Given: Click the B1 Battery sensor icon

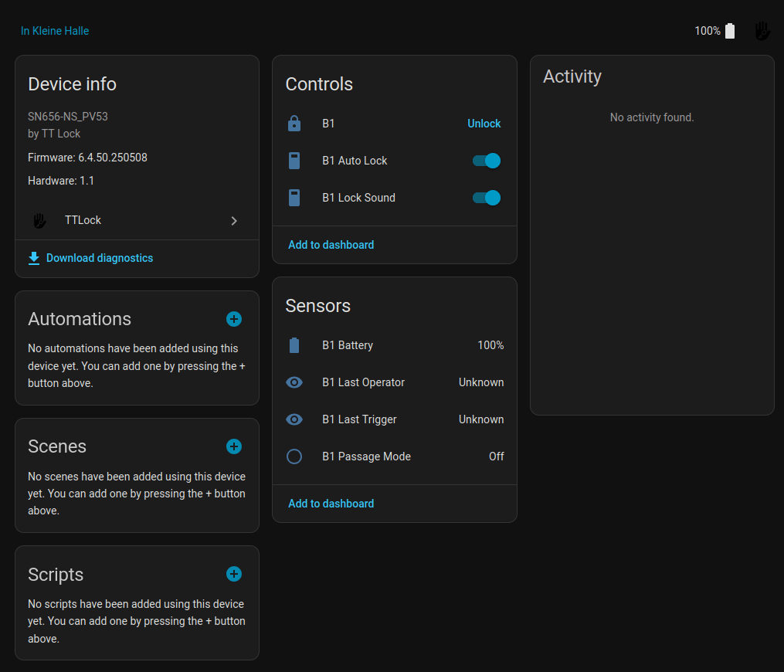Looking at the screenshot, I should pos(294,345).
